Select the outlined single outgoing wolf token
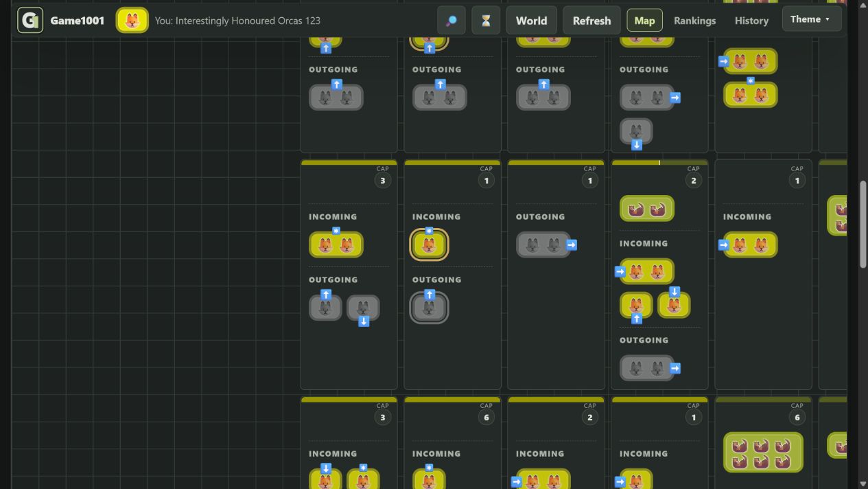 (430, 308)
